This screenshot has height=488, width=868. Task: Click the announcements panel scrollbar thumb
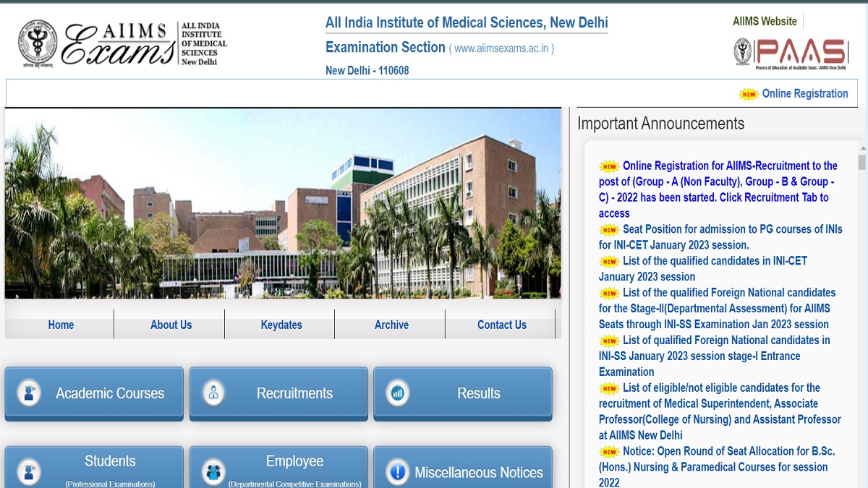pyautogui.click(x=861, y=162)
